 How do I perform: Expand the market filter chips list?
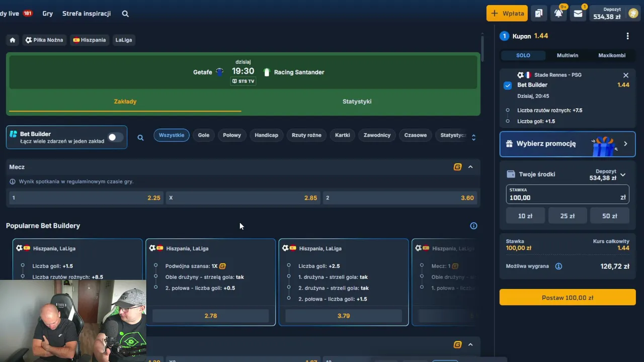[x=473, y=137]
